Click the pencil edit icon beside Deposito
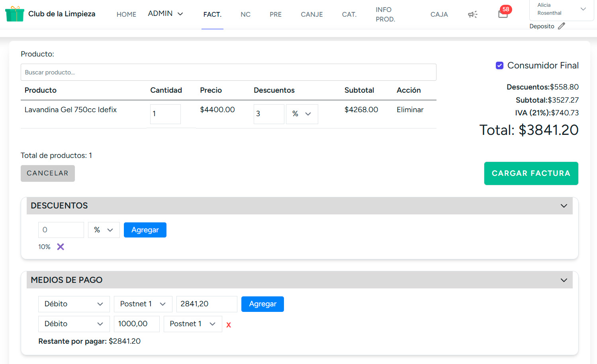Viewport: 597px width, 364px height. point(562,26)
